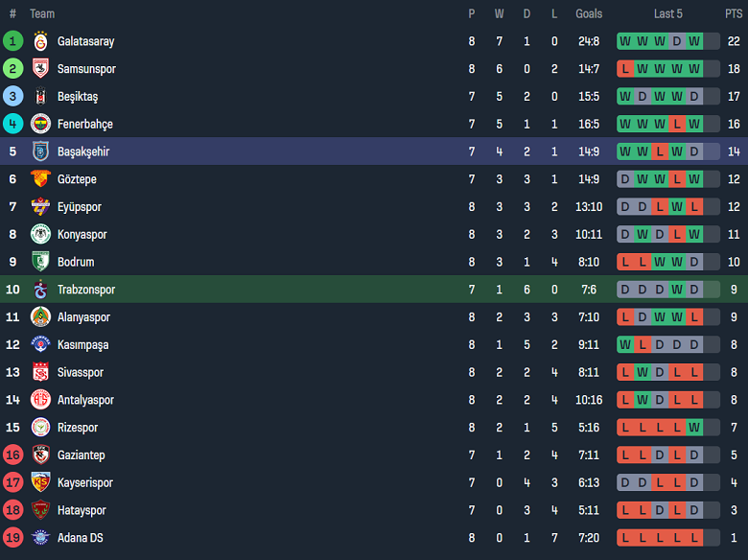Click the Galatasaray club crest icon
Screen dimensions: 748x560
40,41
